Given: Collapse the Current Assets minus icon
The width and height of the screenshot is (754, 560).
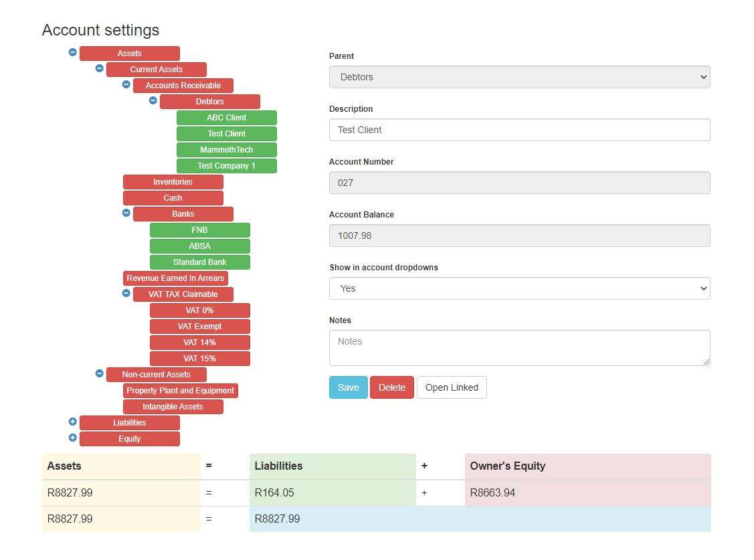Looking at the screenshot, I should 100,68.
